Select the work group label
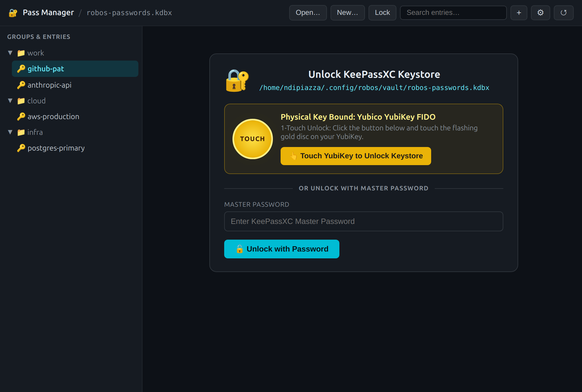Viewport: 582px width, 392px height. tap(36, 53)
